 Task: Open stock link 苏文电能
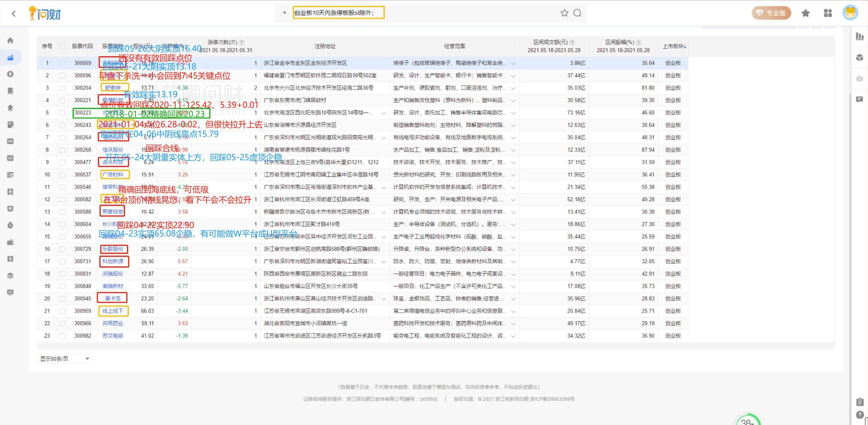click(x=113, y=336)
